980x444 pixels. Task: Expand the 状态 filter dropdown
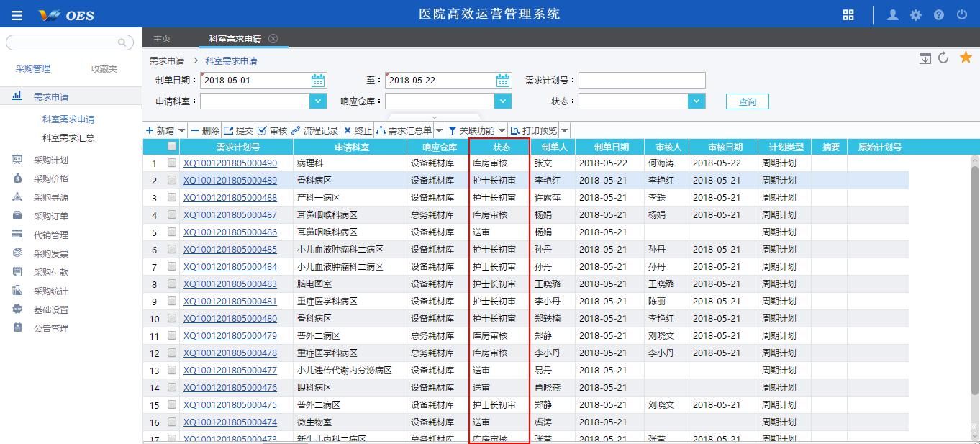[x=696, y=101]
